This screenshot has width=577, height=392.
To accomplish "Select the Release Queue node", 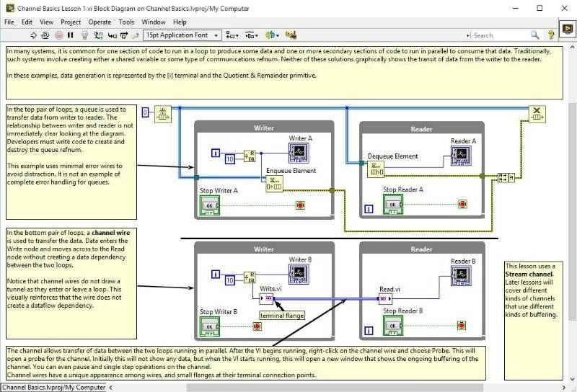I will pyautogui.click(x=537, y=114).
